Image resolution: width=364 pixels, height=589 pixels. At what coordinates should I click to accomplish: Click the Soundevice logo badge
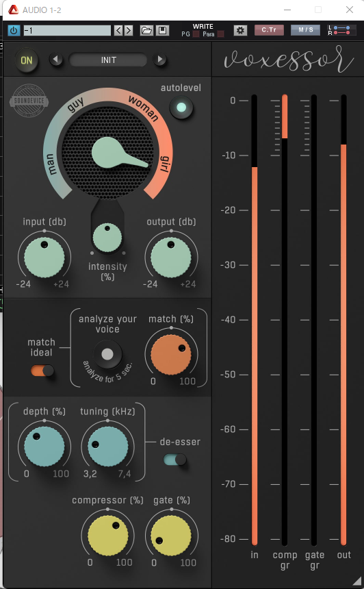(29, 101)
